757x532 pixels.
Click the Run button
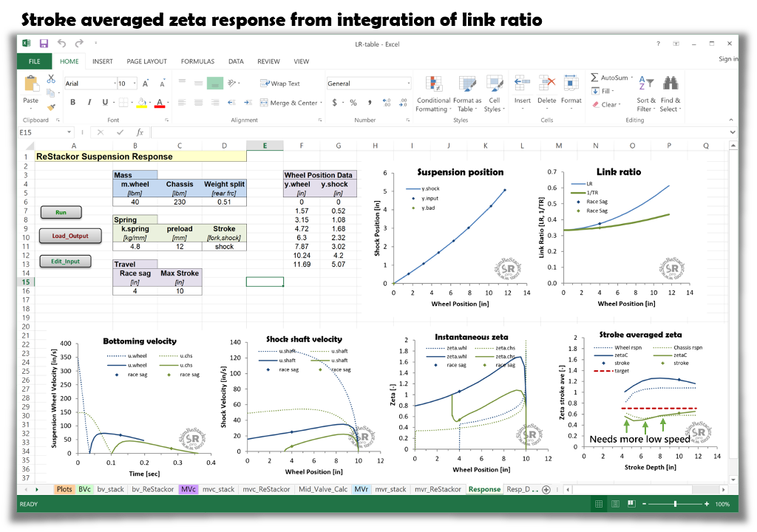click(61, 212)
